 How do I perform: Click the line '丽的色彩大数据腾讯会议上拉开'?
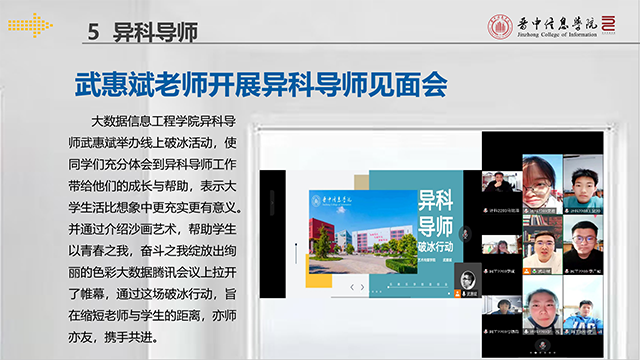[152, 273]
